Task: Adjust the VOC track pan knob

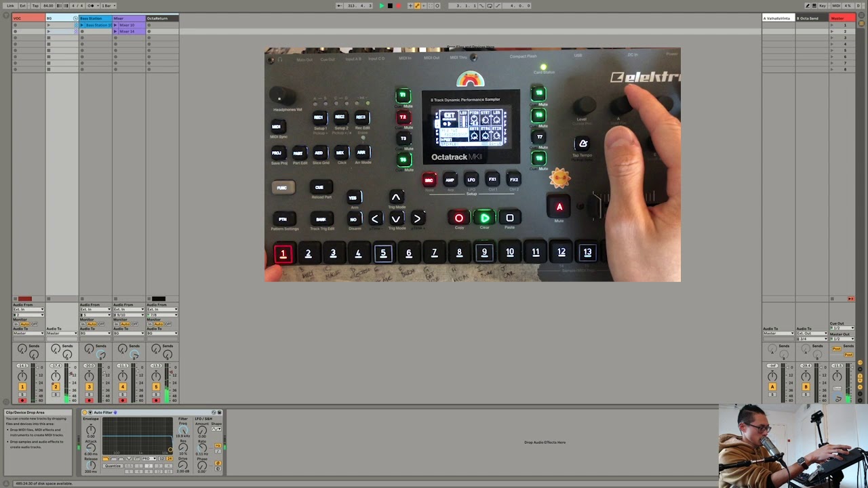Action: click(x=22, y=377)
